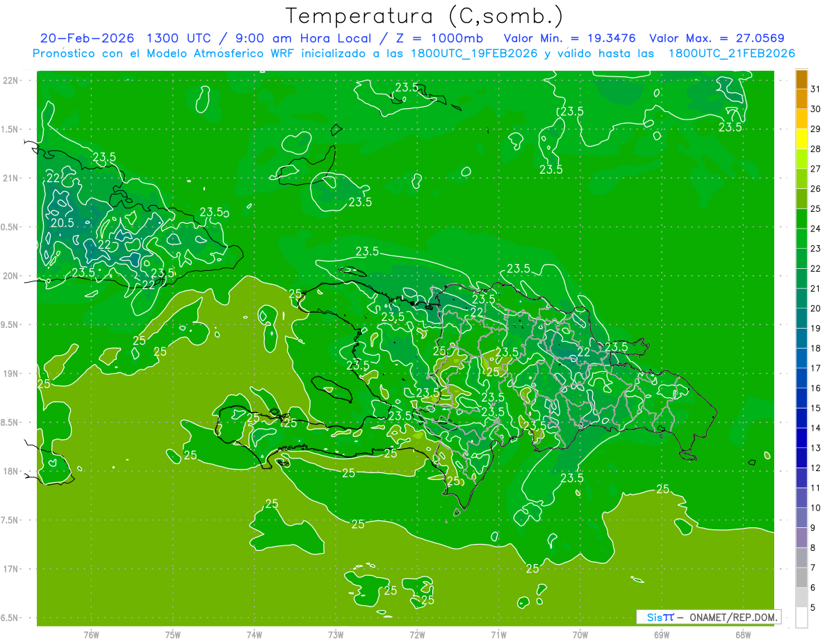
Task: Click the 'Temperatura (C,somb.)' map title
Action: point(425,16)
